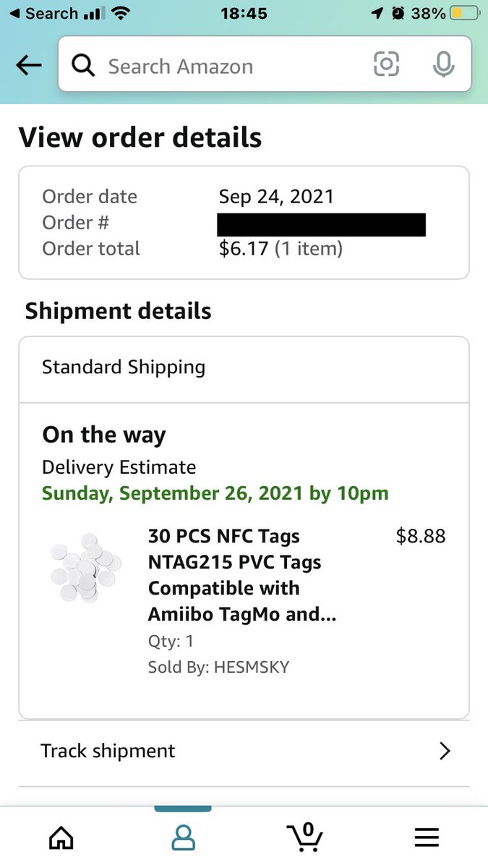
Task: Open the account profile tab icon
Action: [183, 837]
